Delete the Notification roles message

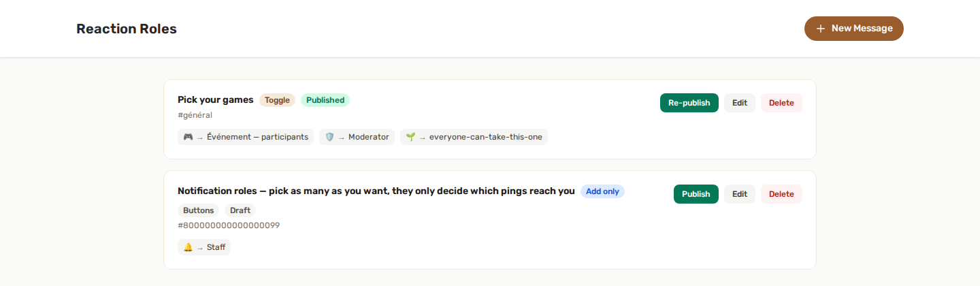[x=781, y=194]
